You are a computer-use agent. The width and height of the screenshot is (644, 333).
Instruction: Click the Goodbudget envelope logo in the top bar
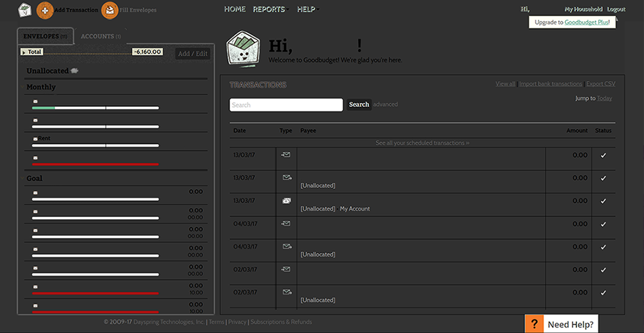coord(24,10)
